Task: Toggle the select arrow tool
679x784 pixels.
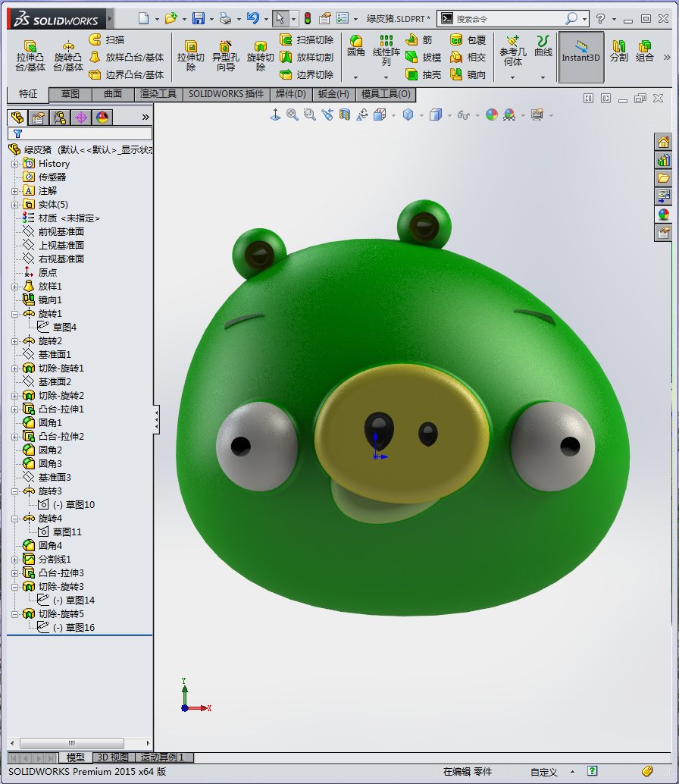Action: pyautogui.click(x=280, y=18)
